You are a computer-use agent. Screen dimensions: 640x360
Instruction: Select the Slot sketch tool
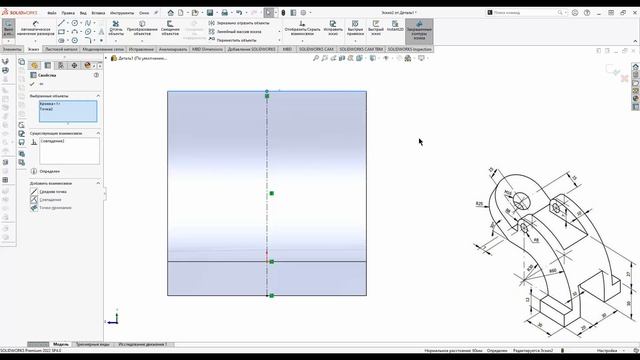click(61, 40)
